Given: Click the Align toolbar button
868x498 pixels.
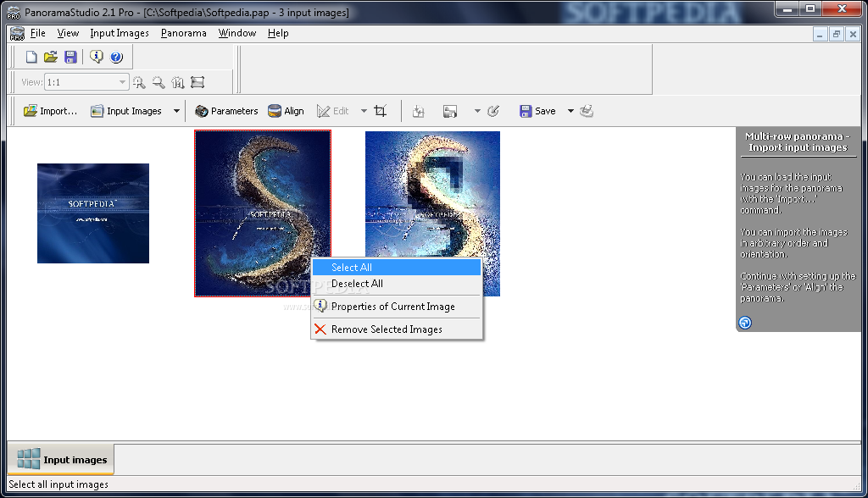Looking at the screenshot, I should 286,111.
